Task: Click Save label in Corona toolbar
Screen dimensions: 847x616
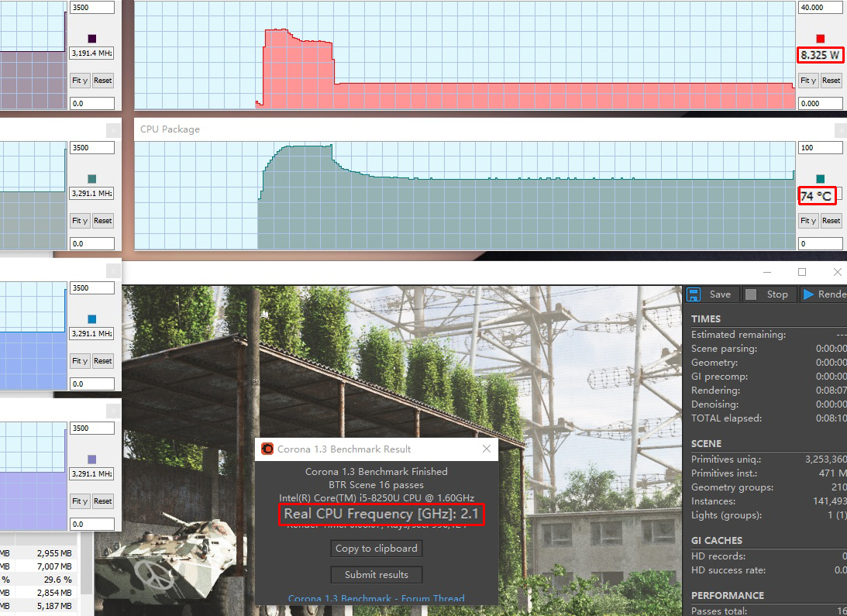Action: [x=720, y=294]
